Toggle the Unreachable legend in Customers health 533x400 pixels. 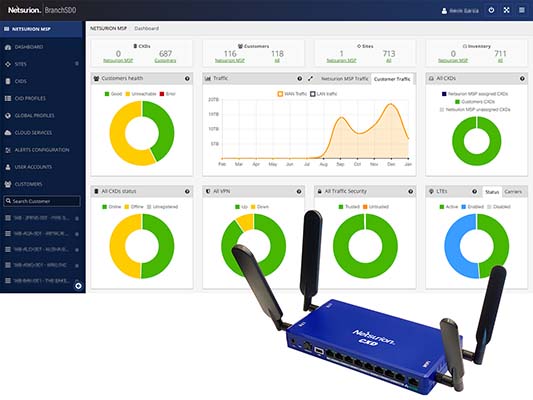click(x=141, y=94)
